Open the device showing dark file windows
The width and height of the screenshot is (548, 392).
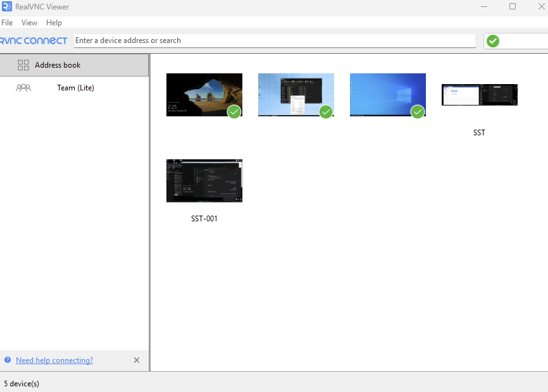(x=296, y=95)
